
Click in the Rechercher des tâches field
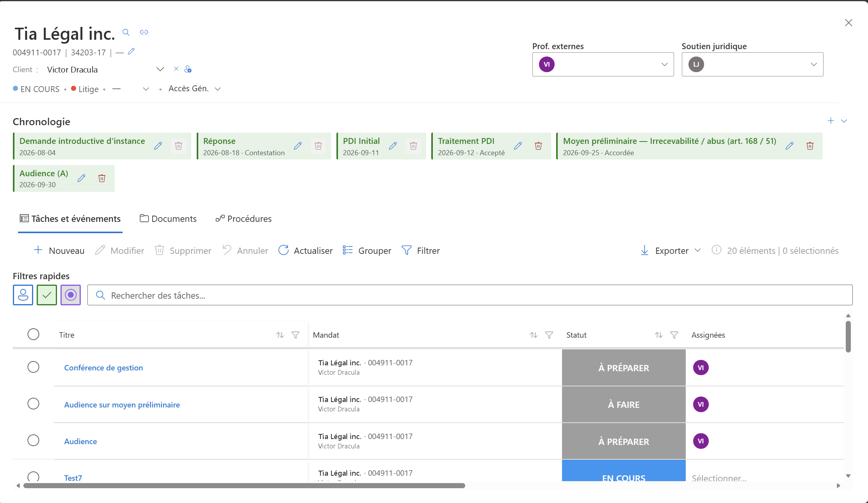(x=470, y=295)
